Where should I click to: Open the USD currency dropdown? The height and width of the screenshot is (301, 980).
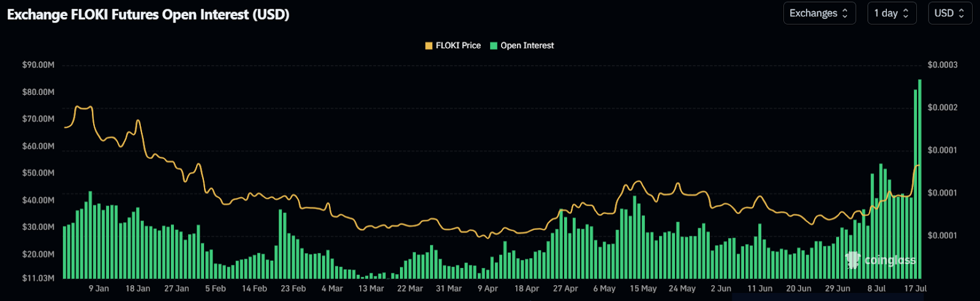pos(949,13)
